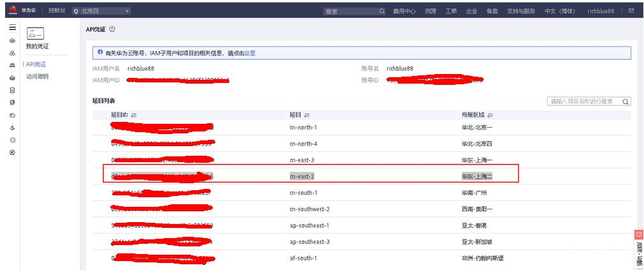The width and height of the screenshot is (644, 270).
Task: Click the cn-south-1 project cell
Action: 303,193
